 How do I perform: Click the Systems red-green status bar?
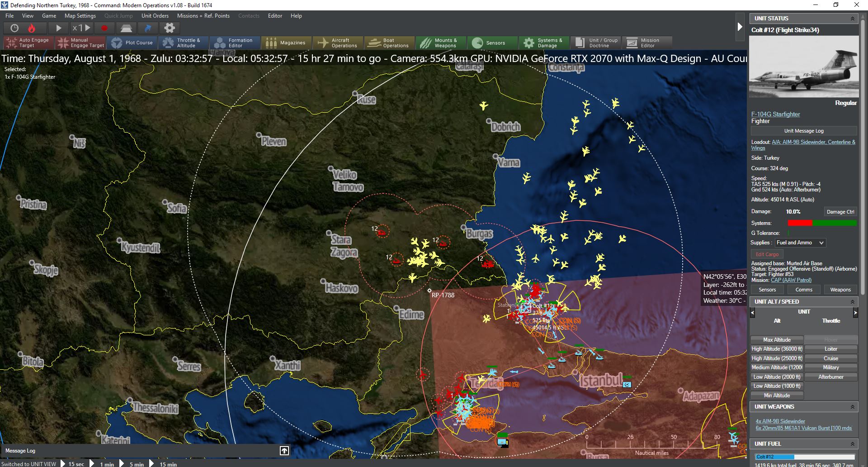point(822,223)
